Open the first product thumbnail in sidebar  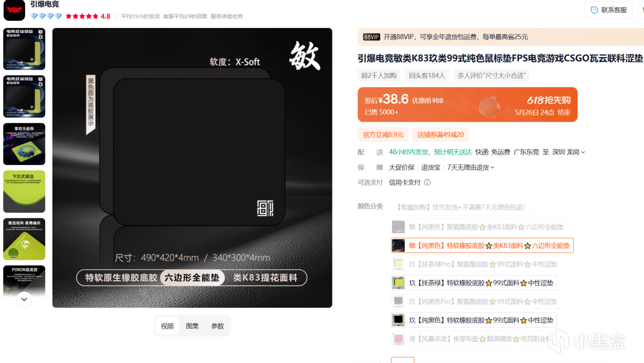tap(24, 49)
